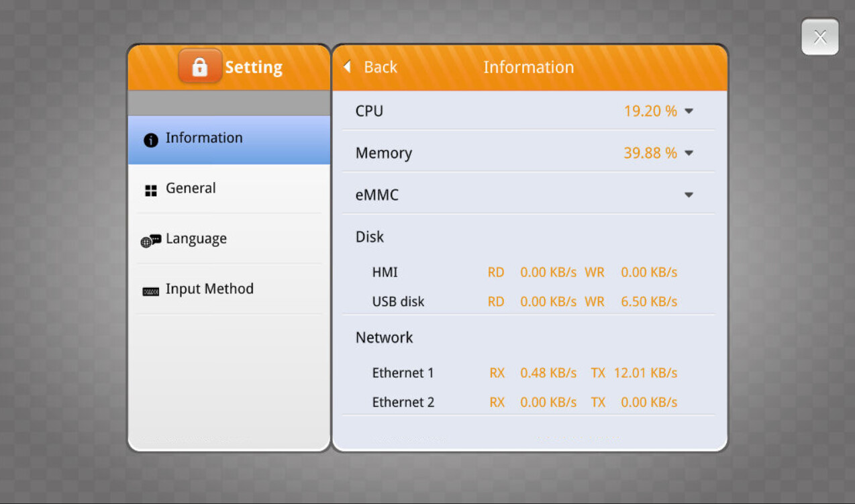
Task: Click the Memory percentage value
Action: pos(650,154)
